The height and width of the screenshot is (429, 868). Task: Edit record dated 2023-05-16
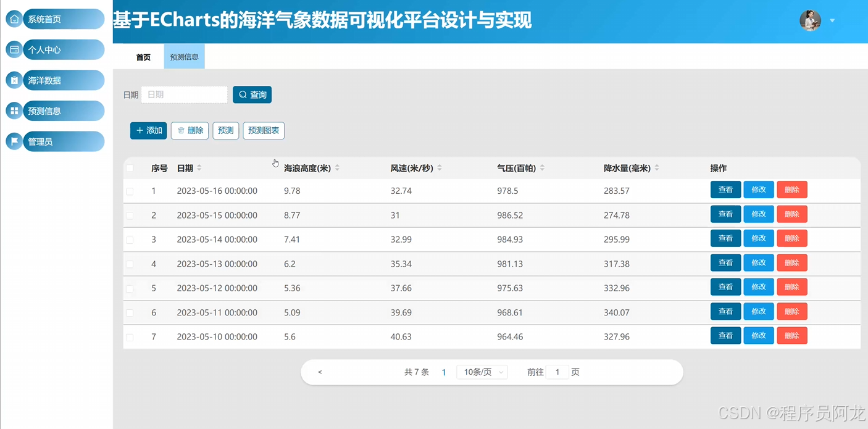759,190
